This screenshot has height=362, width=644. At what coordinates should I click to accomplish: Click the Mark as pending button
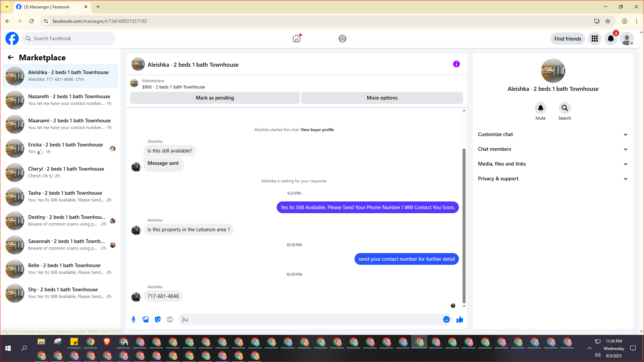(x=215, y=98)
